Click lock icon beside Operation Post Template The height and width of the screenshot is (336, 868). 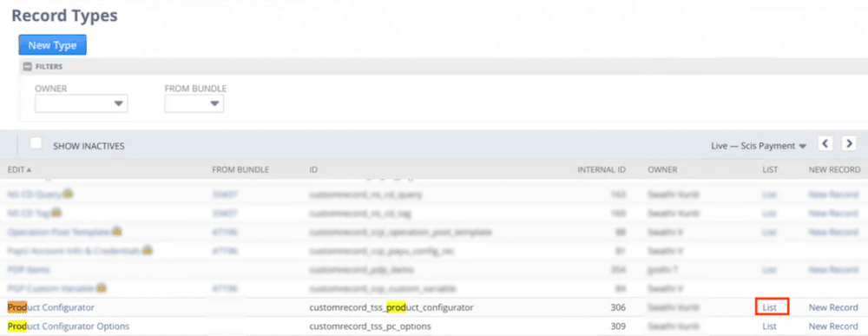[117, 232]
